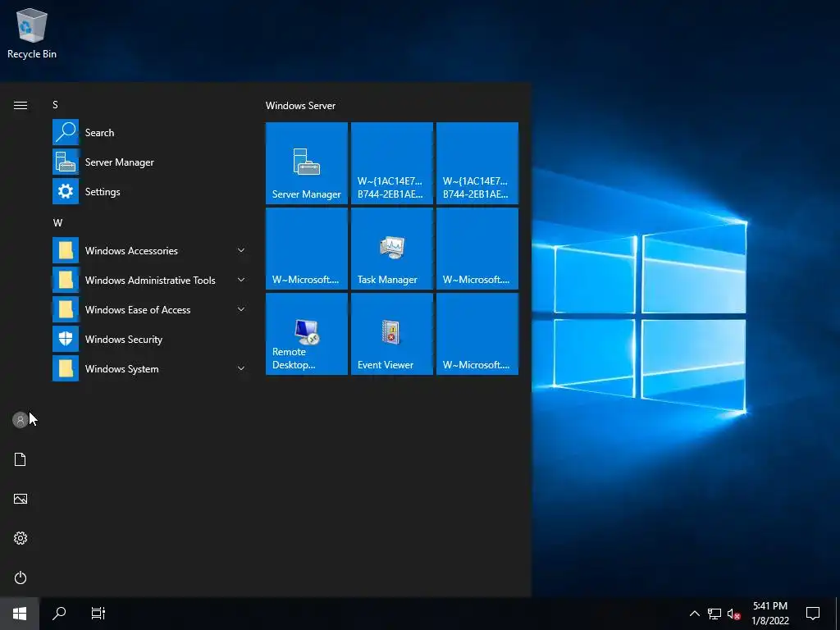This screenshot has width=840, height=630.
Task: Click the Server Manager tile
Action: pos(307,163)
